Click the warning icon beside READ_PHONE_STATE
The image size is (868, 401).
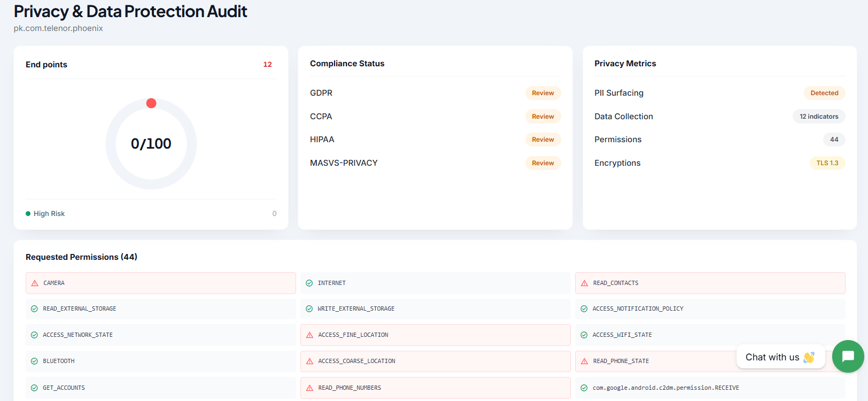(x=584, y=361)
